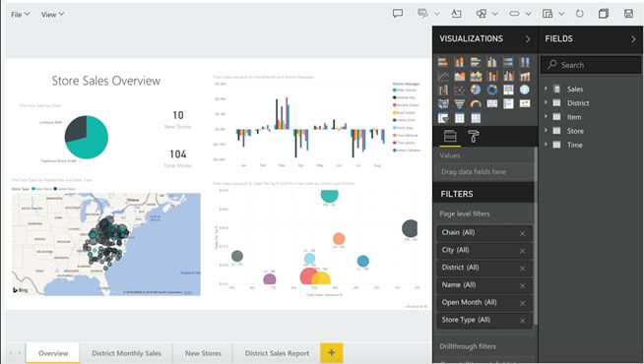Open the Format paint roller tab
Screen dimensions: 644x364
473,136
